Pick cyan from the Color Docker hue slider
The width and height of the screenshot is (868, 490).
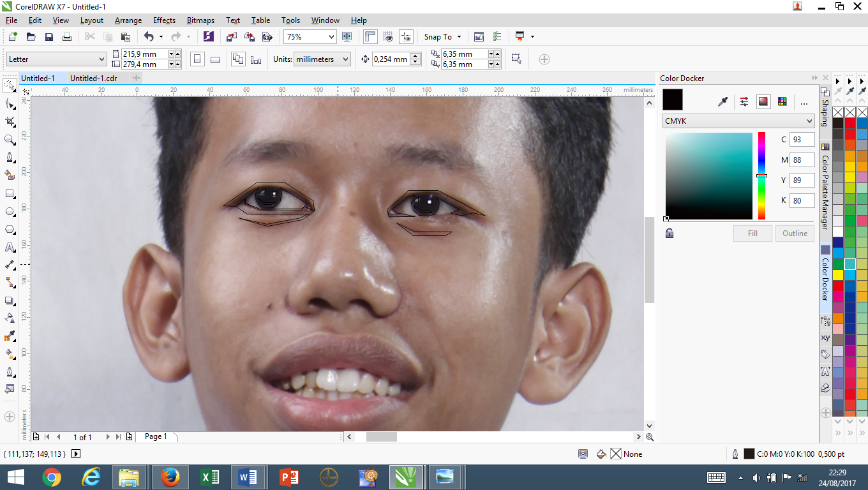[x=761, y=175]
